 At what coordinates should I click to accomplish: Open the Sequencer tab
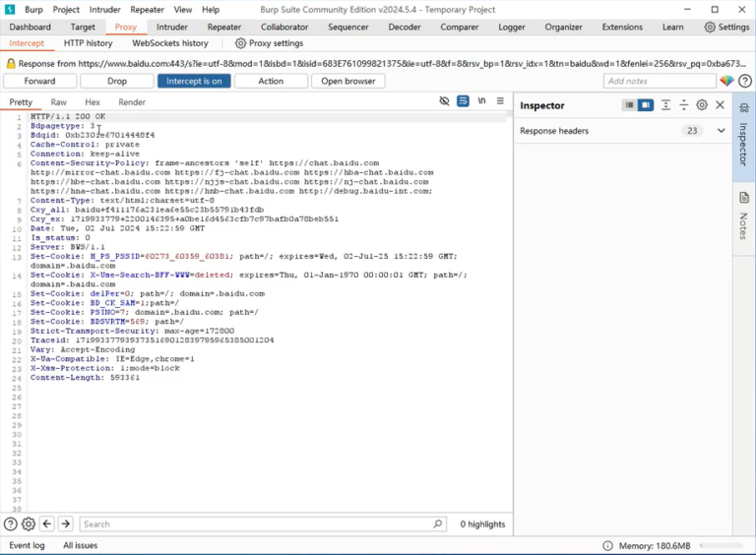coord(348,27)
